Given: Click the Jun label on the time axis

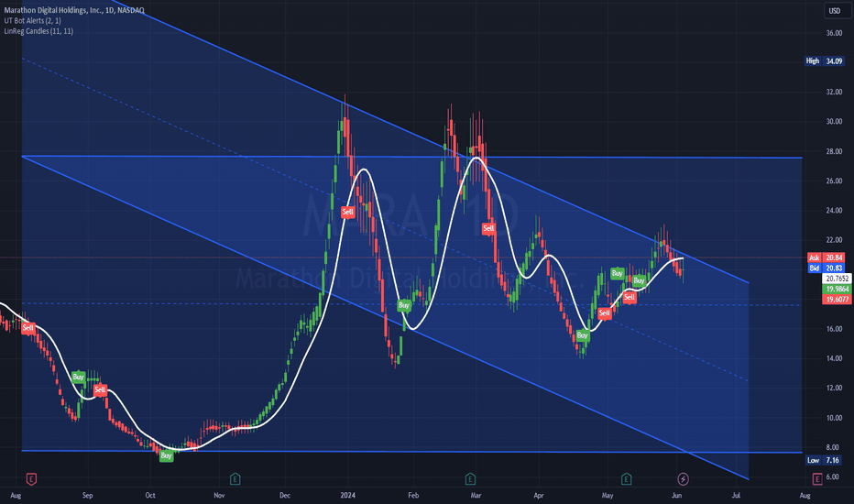Looking at the screenshot, I should point(676,495).
